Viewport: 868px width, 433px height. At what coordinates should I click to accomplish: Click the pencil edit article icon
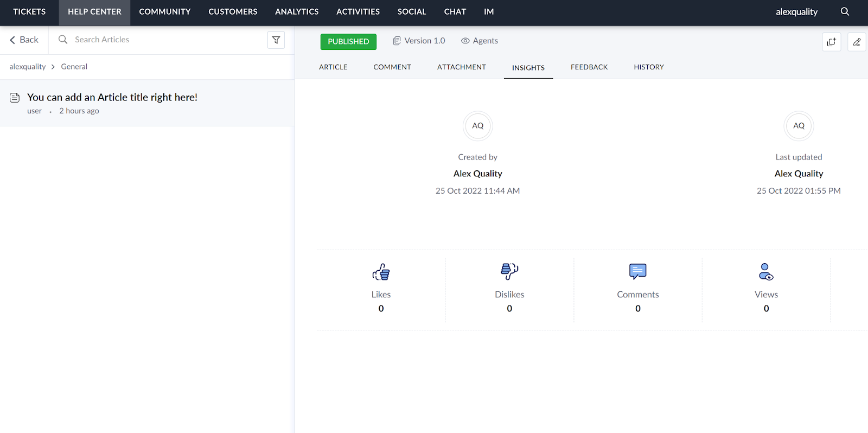[x=857, y=42]
